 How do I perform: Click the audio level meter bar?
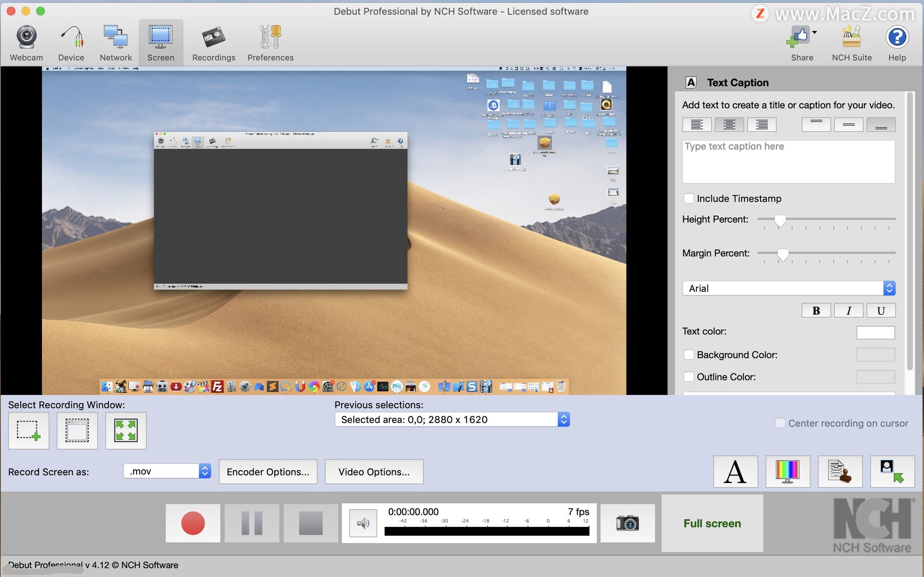[487, 531]
